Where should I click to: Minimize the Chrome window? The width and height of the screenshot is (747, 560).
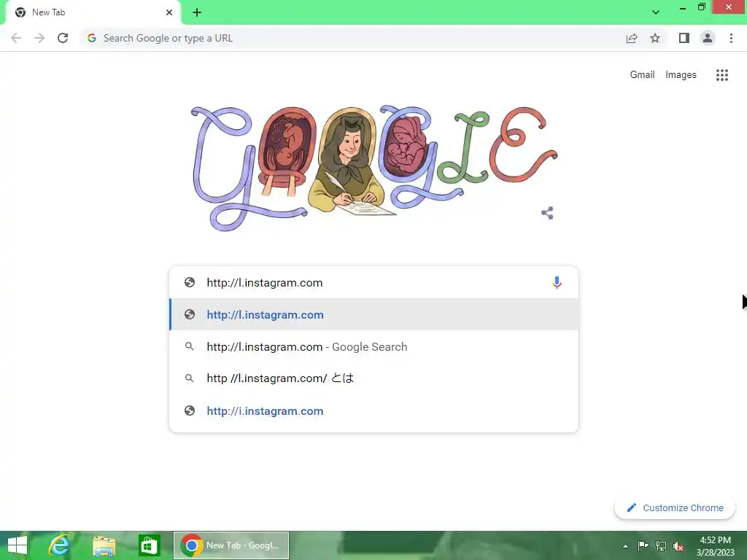pyautogui.click(x=683, y=8)
